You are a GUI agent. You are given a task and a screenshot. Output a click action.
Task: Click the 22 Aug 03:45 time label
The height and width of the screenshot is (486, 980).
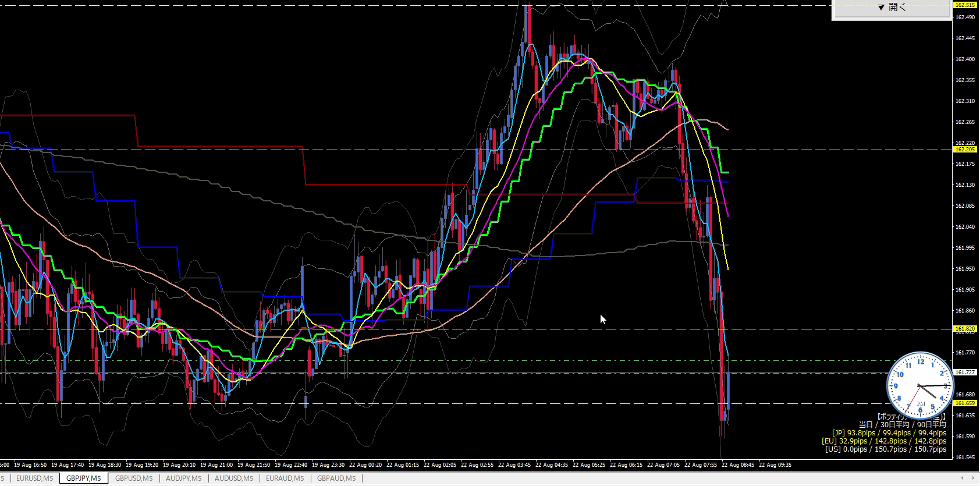(x=516, y=465)
